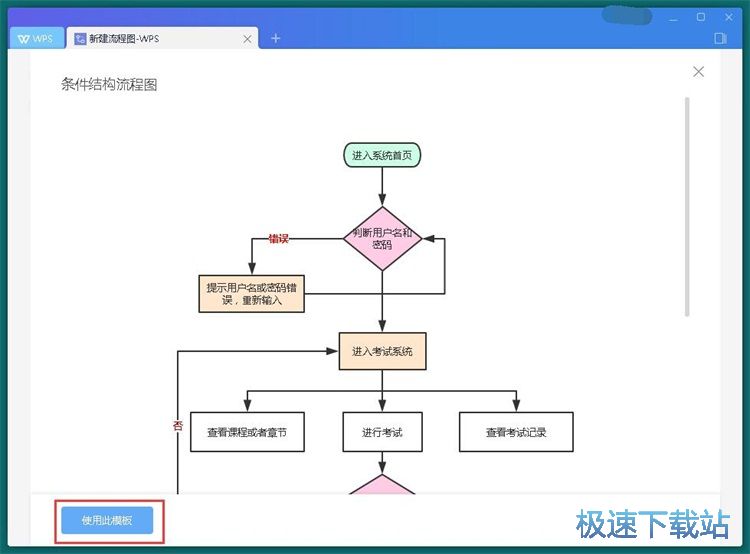The image size is (750, 554).
Task: Click the 提示用户名或密码错误 box
Action: 252,294
